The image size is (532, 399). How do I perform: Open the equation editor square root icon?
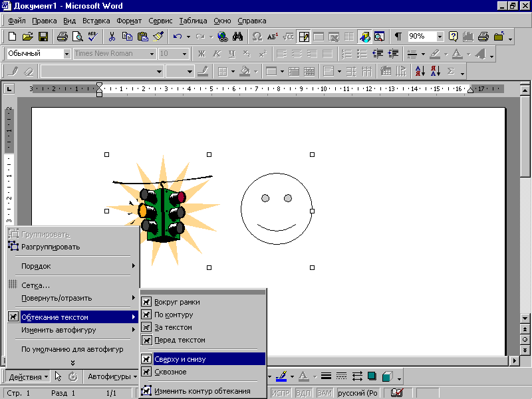point(288,37)
